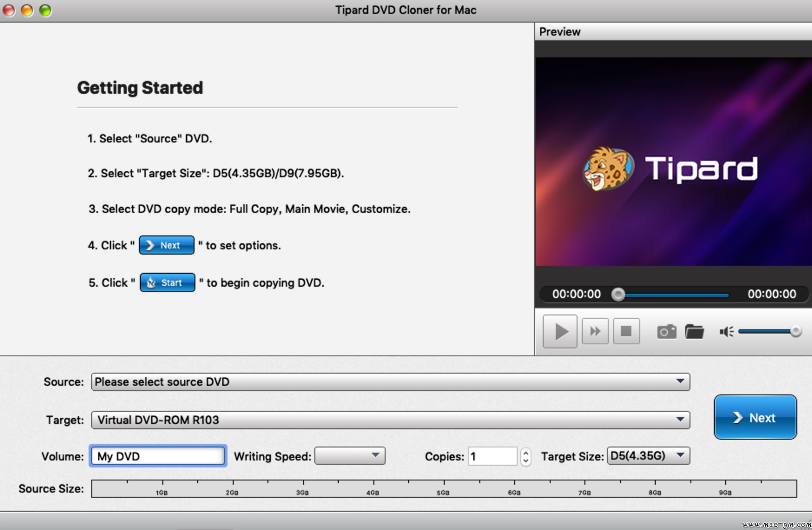812x530 pixels.
Task: Maximize the window with the green button
Action: (45, 10)
